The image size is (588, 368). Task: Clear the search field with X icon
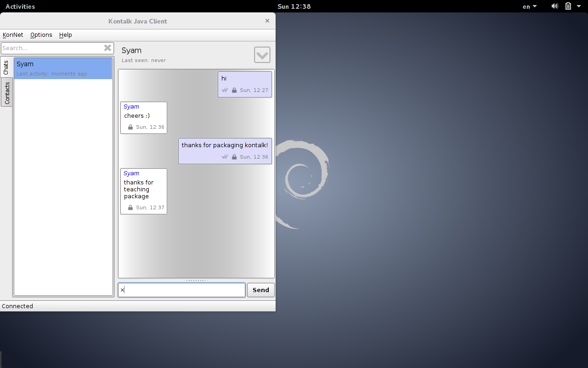(107, 48)
